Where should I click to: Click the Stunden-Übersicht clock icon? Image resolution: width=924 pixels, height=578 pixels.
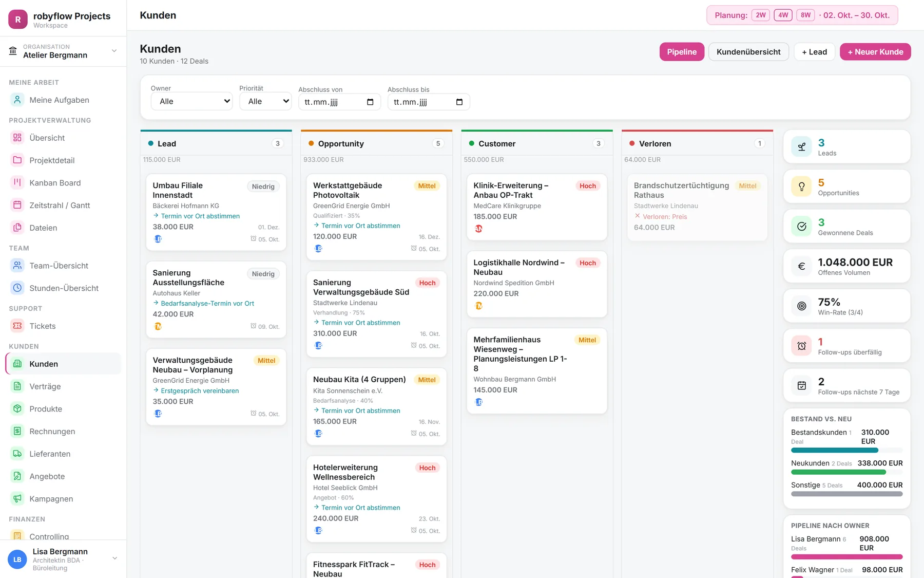[x=17, y=288]
